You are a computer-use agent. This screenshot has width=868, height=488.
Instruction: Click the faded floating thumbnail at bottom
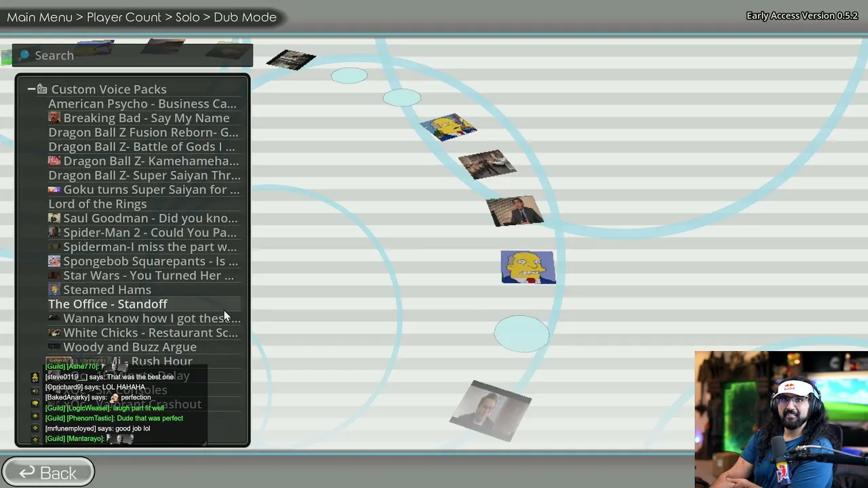490,411
